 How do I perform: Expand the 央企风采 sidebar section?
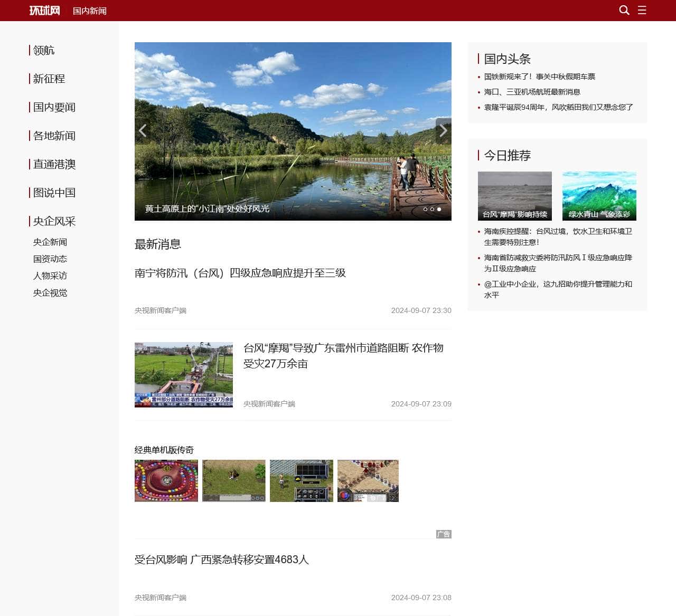pyautogui.click(x=54, y=221)
